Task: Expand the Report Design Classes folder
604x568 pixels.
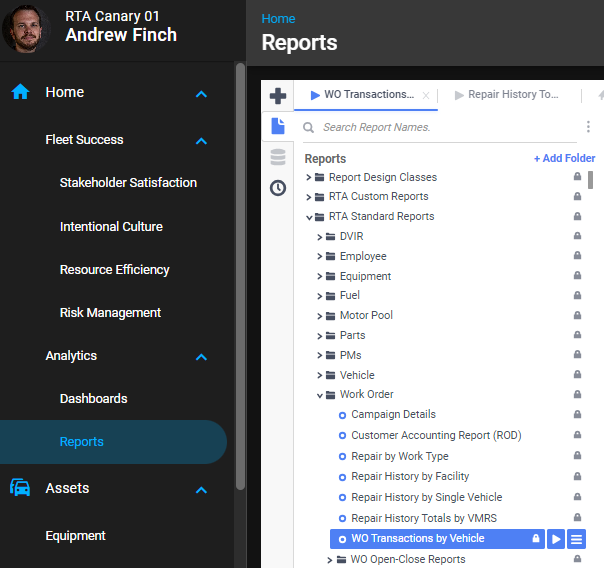Action: (x=309, y=178)
